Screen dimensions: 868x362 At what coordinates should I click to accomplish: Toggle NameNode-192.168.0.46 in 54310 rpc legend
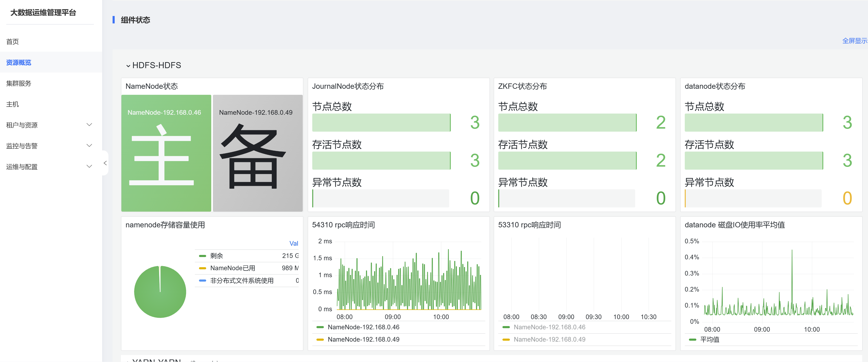click(363, 327)
